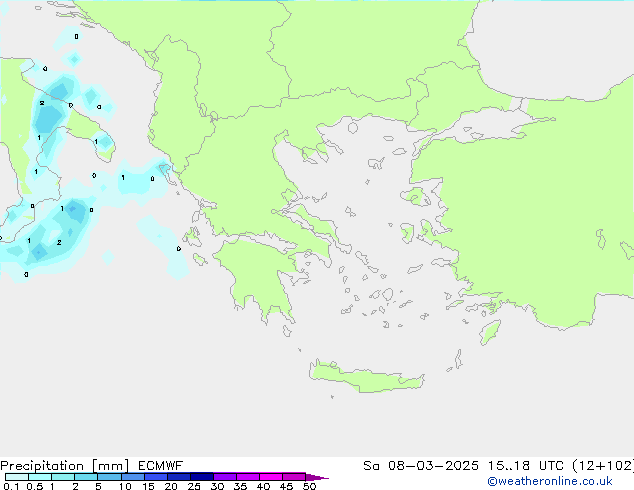Viewport: 634px width, 490px height.
Task: Click the 'ECMWF' model label
Action: tap(161, 466)
